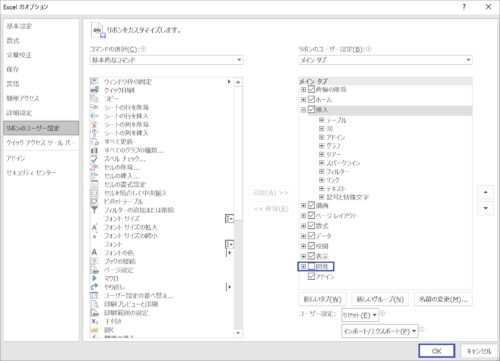
Task: Choose the セルを結合して中央揃え icon
Action: point(95,193)
